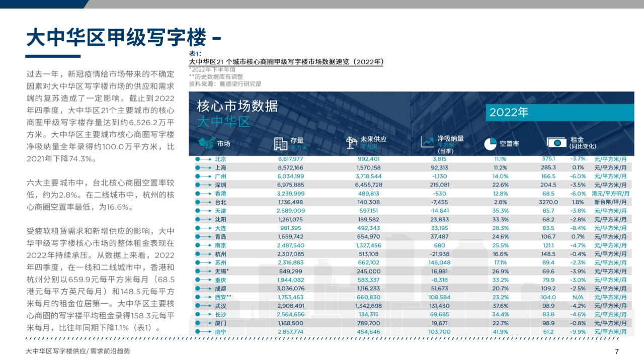644x362 pixels.
Task: Click the 核心市场数据 heading
Action: [237, 106]
